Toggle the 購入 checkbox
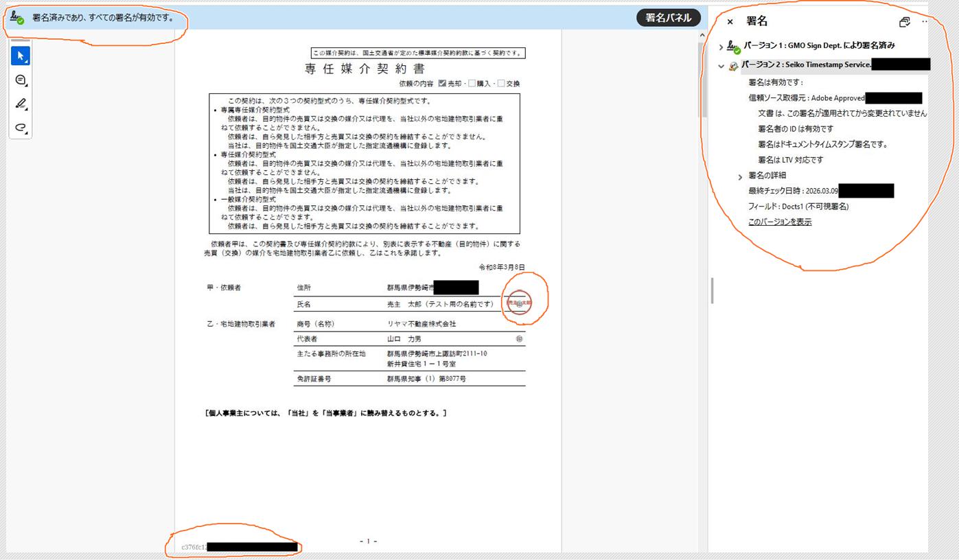959x560 pixels. point(472,84)
